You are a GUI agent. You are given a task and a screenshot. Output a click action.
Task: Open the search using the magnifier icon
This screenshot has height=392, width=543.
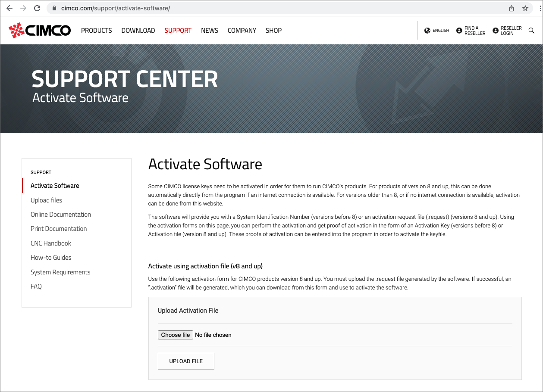(531, 30)
